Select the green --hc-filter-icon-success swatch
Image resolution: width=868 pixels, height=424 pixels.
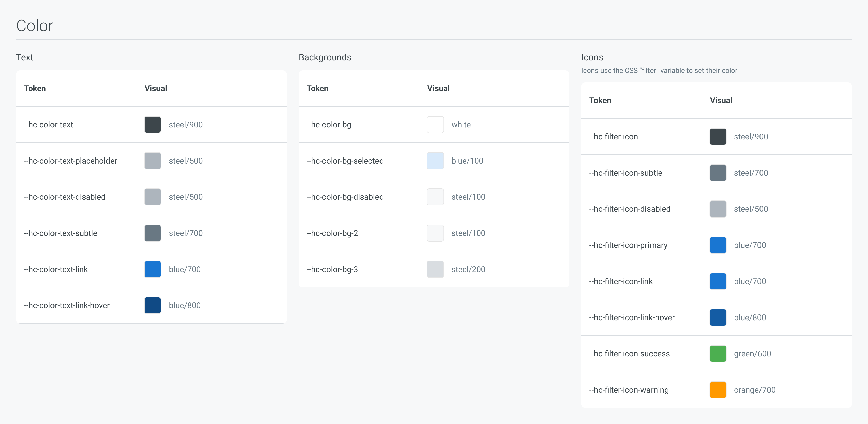tap(718, 354)
